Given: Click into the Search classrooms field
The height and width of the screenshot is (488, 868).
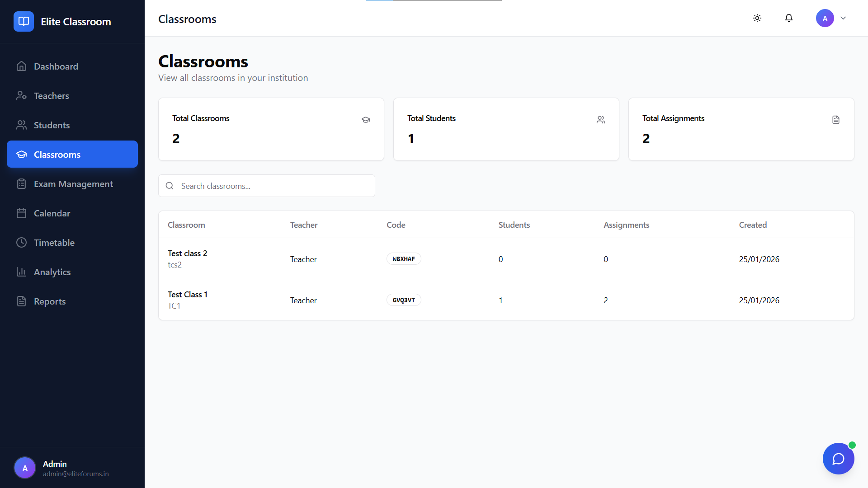Looking at the screenshot, I should [x=271, y=186].
